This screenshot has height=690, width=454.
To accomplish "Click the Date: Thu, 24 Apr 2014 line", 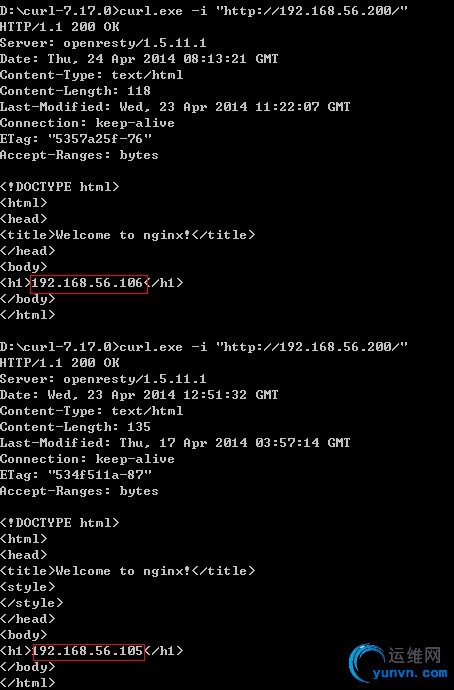I will coord(139,59).
